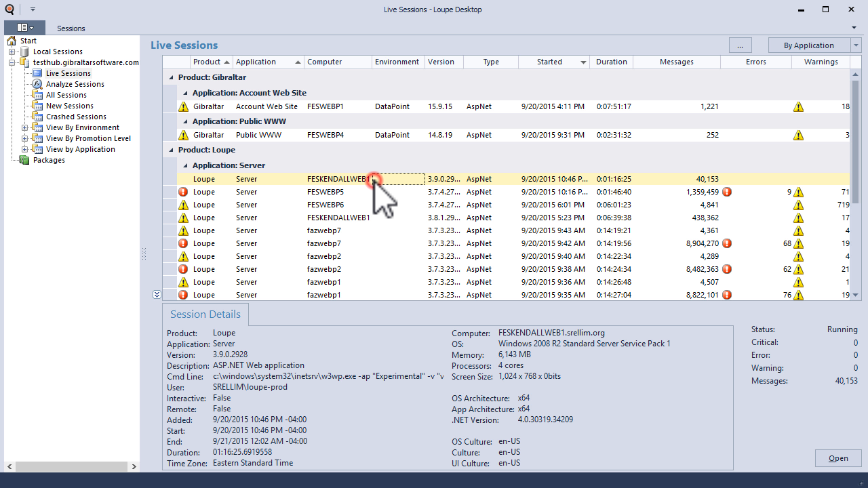Click warning icon in Account Web Site Warnings column
Viewport: 868px width, 488px height.
pyautogui.click(x=799, y=106)
